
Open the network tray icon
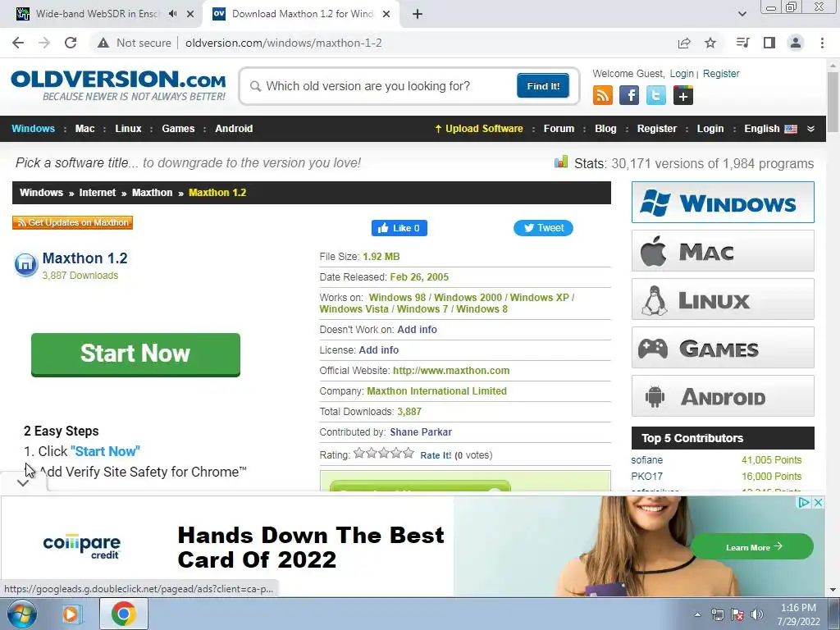click(x=717, y=614)
